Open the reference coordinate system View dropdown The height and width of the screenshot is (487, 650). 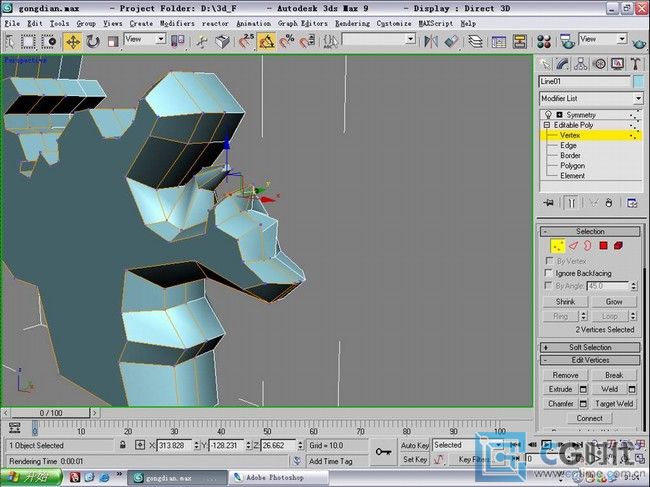pyautogui.click(x=160, y=39)
